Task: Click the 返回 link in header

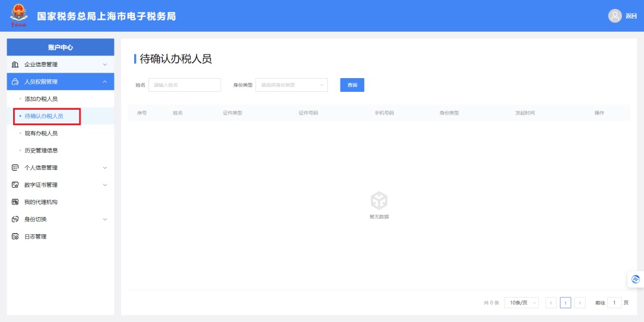Action: tap(631, 16)
